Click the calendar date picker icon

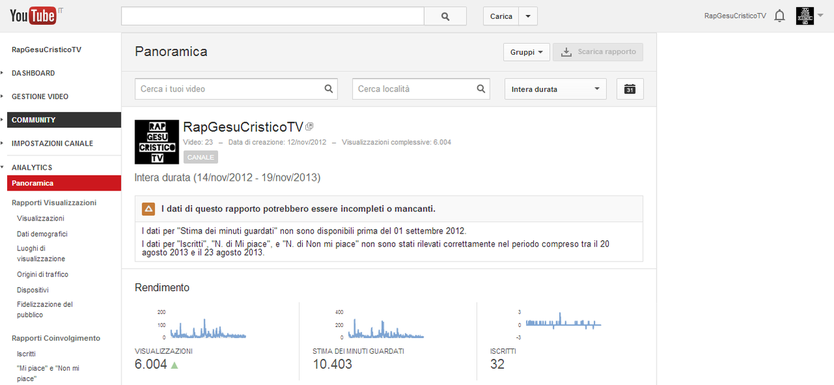[630, 89]
